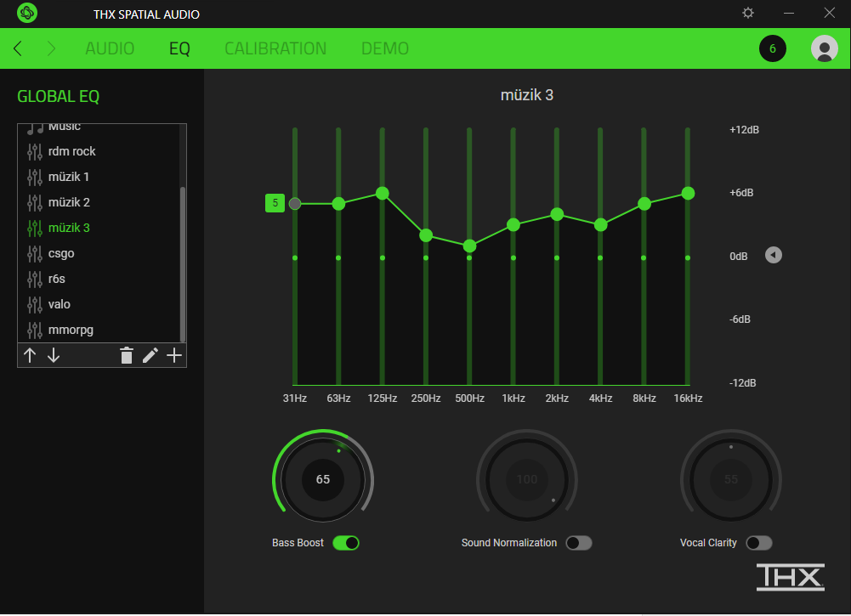Open the CALIBRATION tab
Image resolution: width=851 pixels, height=616 pixels.
[275, 48]
